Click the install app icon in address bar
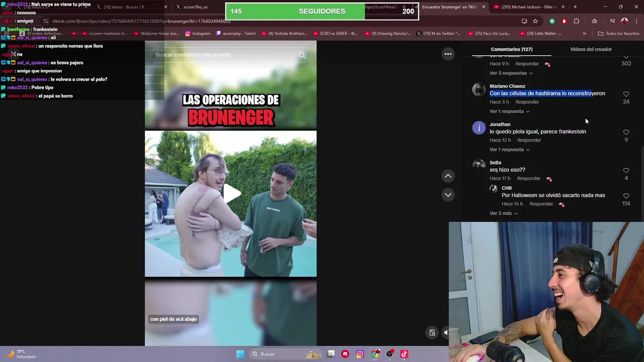644x362 pixels. pos(524,21)
